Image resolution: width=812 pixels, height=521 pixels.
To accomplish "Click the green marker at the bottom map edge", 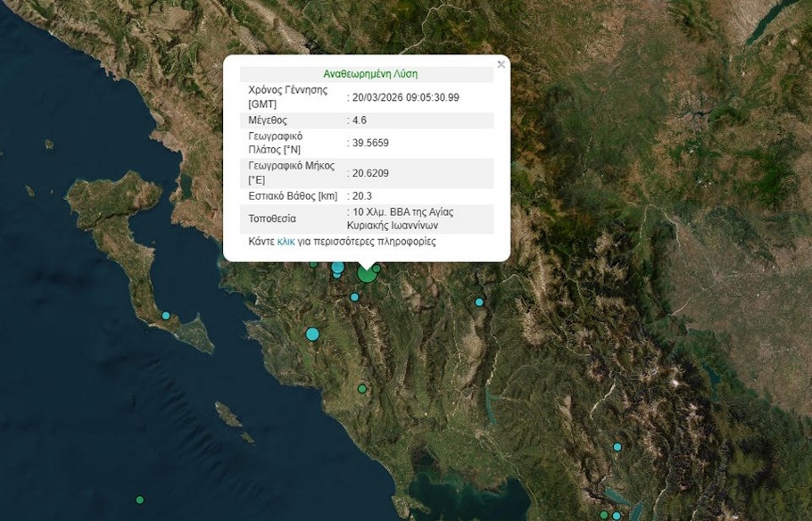I will click(604, 515).
